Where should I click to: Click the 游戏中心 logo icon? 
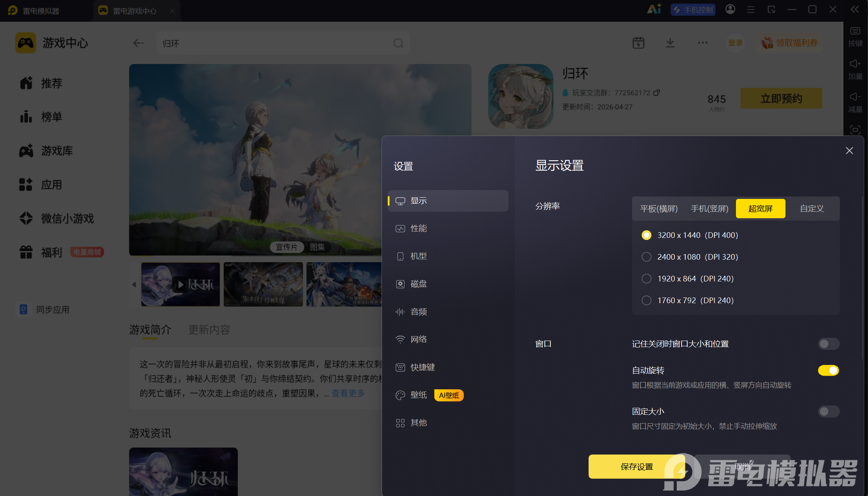pyautogui.click(x=25, y=43)
